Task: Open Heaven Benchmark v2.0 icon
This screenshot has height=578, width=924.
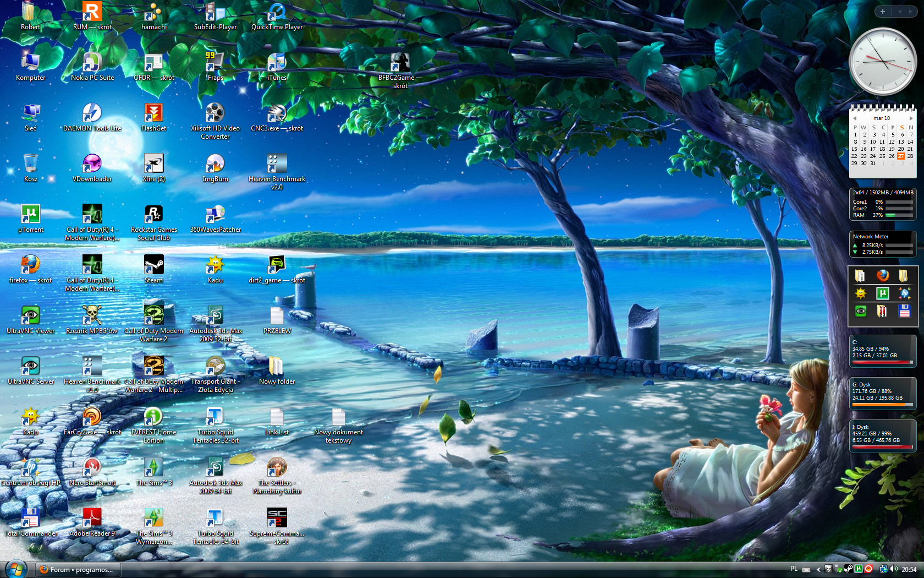Action: [x=277, y=163]
